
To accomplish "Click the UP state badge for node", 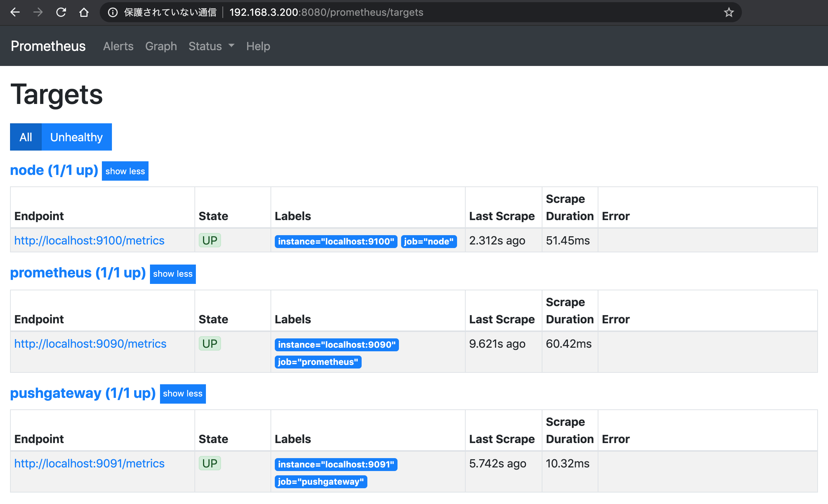I will tap(210, 240).
